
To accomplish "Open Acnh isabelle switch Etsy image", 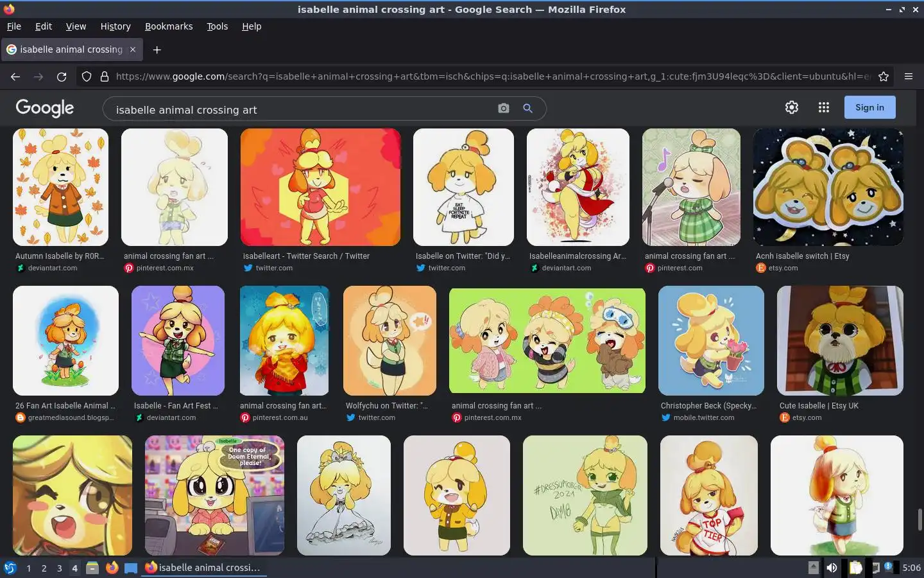I will click(828, 187).
